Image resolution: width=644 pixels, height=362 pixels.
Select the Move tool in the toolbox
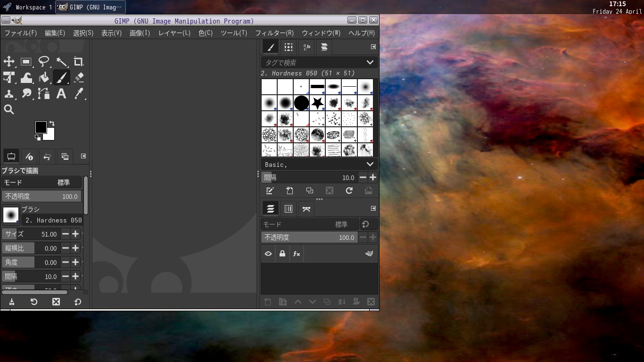pos(9,62)
